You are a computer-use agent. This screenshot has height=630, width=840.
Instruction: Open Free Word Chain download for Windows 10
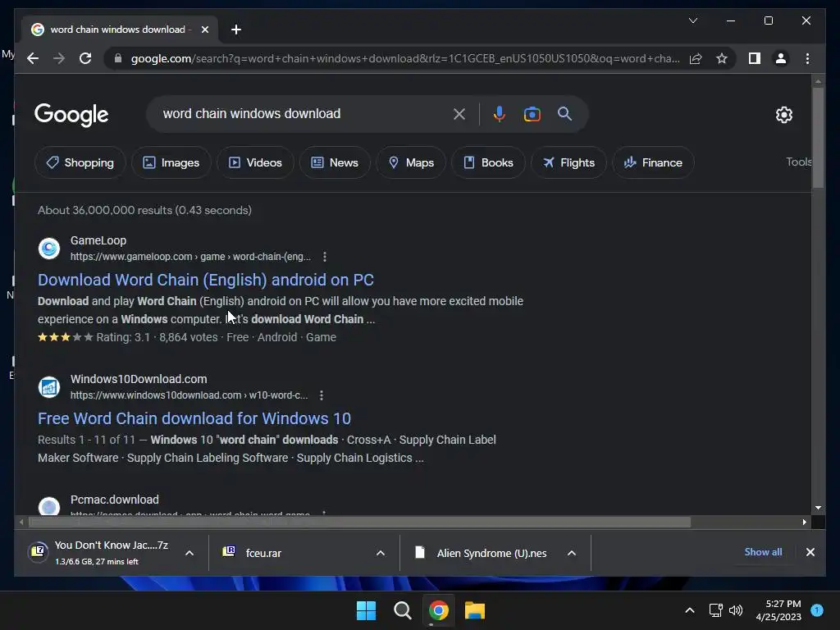click(194, 418)
